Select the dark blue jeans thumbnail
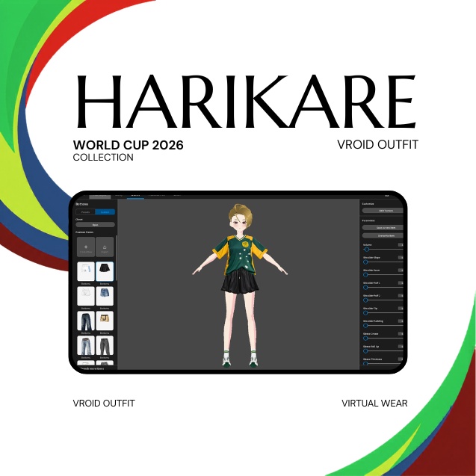Viewport: 476px width, 476px height. [x=86, y=321]
